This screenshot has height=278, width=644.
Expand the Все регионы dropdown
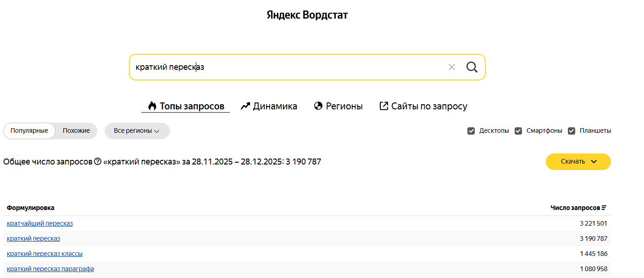click(x=137, y=130)
